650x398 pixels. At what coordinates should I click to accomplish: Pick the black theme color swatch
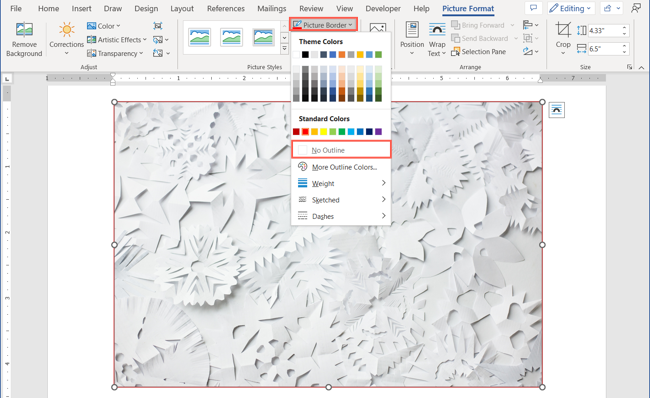click(x=305, y=54)
